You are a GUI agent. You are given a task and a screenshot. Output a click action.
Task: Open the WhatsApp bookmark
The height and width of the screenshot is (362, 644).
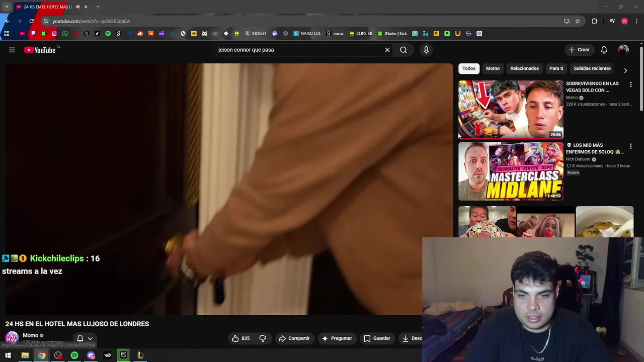click(x=65, y=34)
